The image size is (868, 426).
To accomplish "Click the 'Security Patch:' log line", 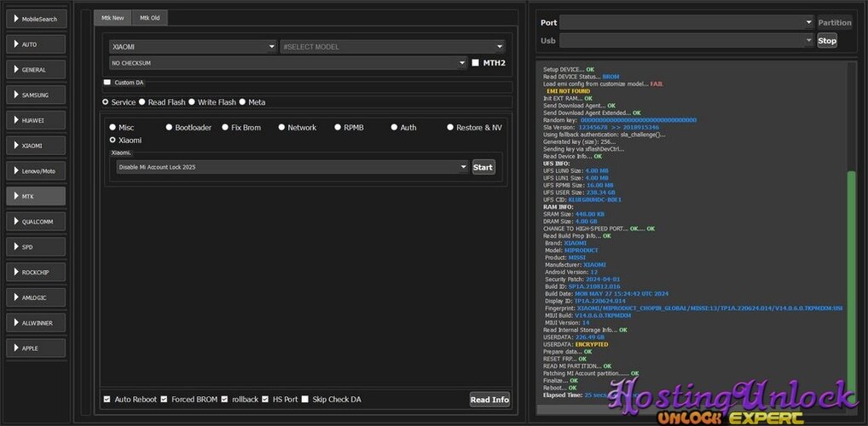I will 582,279.
